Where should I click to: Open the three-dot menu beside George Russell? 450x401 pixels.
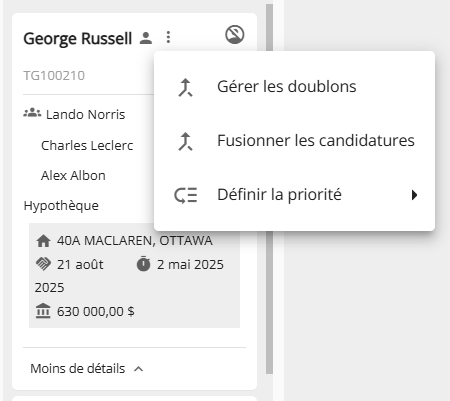[168, 37]
